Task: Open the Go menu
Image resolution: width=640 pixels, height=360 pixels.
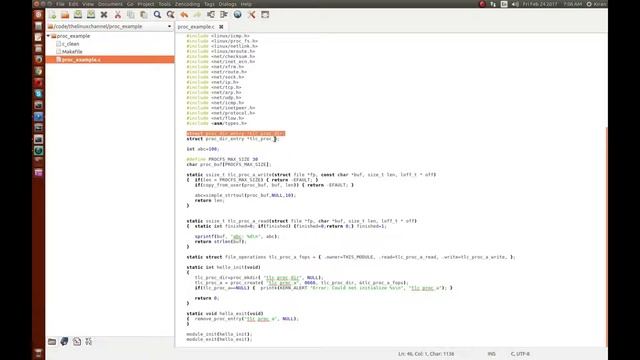Action: pos(130,4)
